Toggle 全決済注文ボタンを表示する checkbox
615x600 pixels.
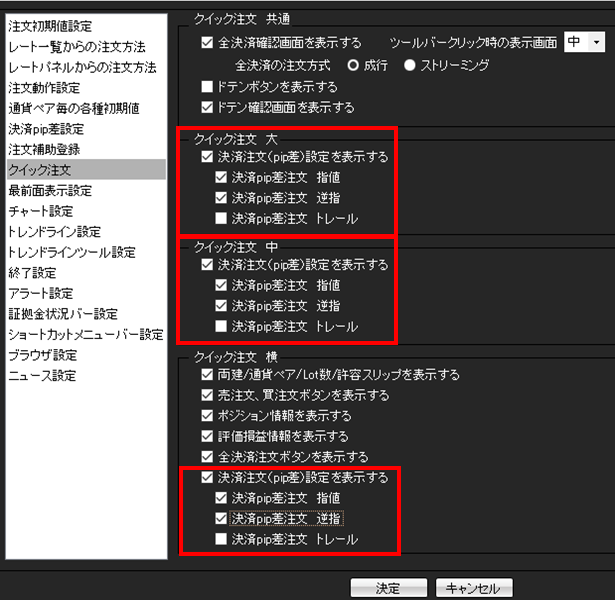[x=207, y=456]
